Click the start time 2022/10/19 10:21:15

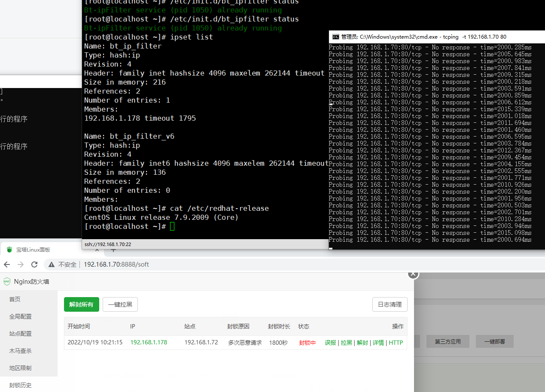(x=95, y=343)
